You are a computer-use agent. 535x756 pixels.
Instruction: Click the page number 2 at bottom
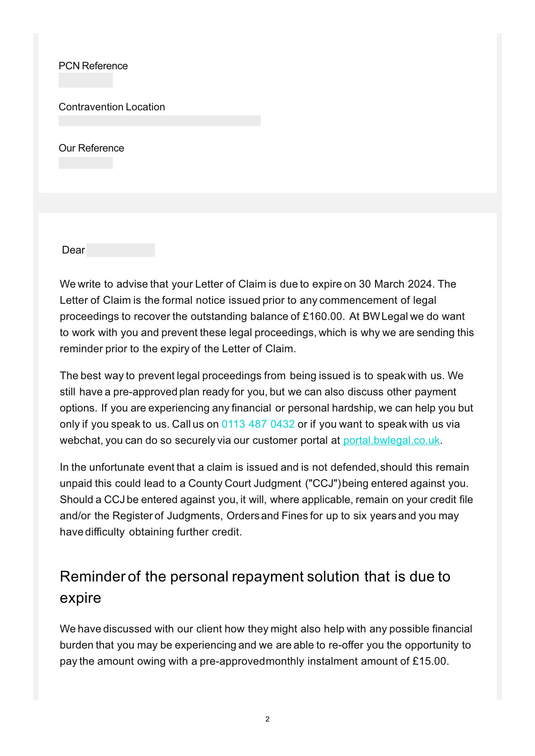click(267, 719)
